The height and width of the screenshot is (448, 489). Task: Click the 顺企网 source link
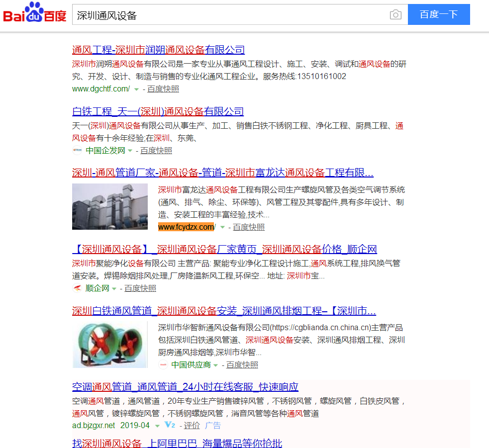tap(98, 288)
